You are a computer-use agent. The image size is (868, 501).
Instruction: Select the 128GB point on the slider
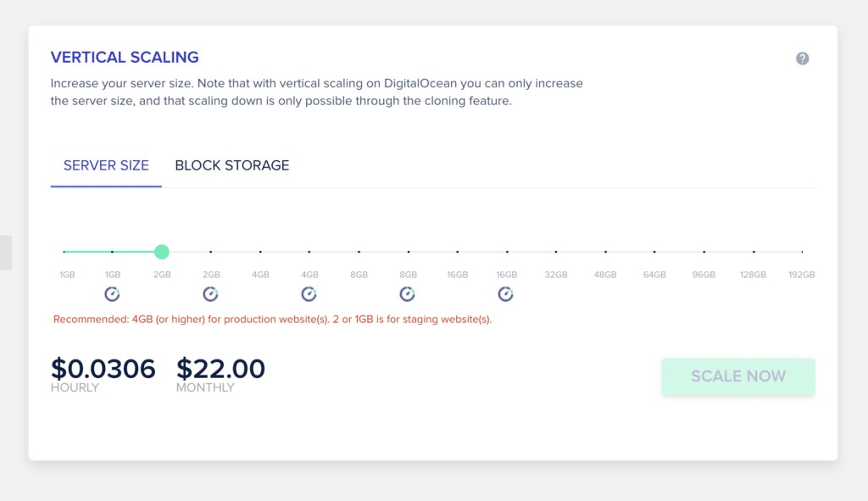click(x=754, y=252)
